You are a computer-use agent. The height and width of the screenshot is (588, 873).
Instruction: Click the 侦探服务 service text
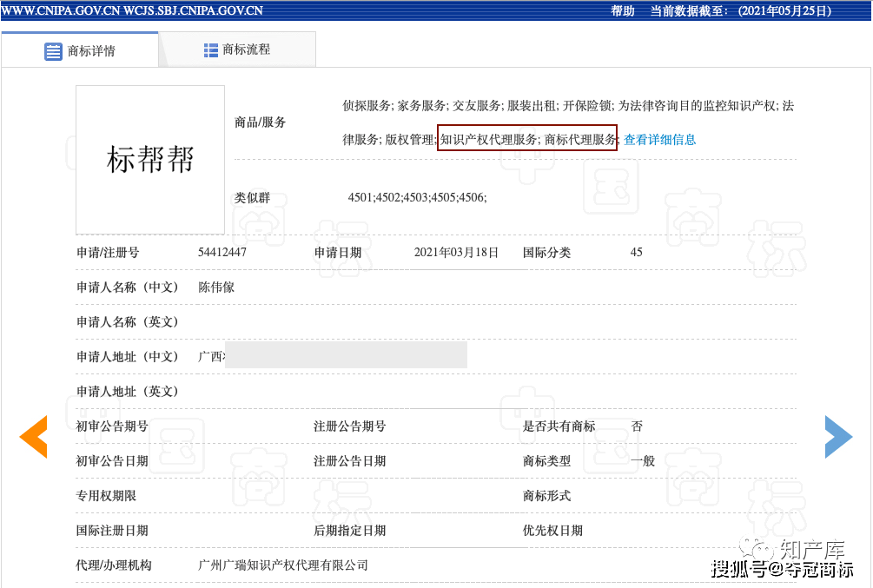pos(367,106)
